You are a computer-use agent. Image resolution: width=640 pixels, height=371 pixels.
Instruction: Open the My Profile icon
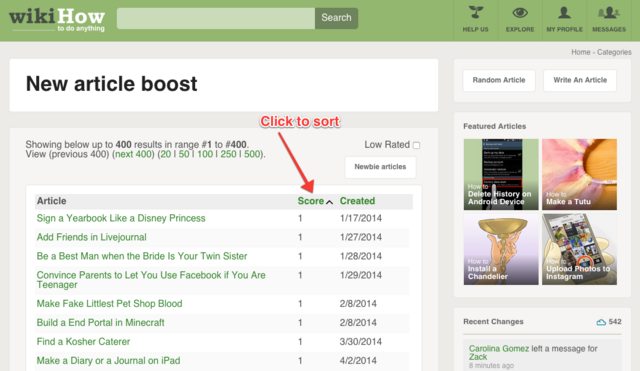coord(564,13)
